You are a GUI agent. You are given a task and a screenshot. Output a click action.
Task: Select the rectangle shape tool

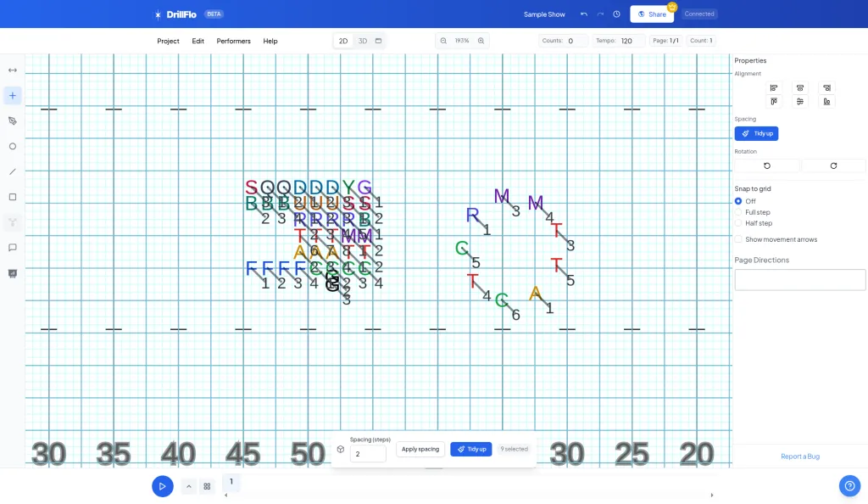click(x=12, y=197)
